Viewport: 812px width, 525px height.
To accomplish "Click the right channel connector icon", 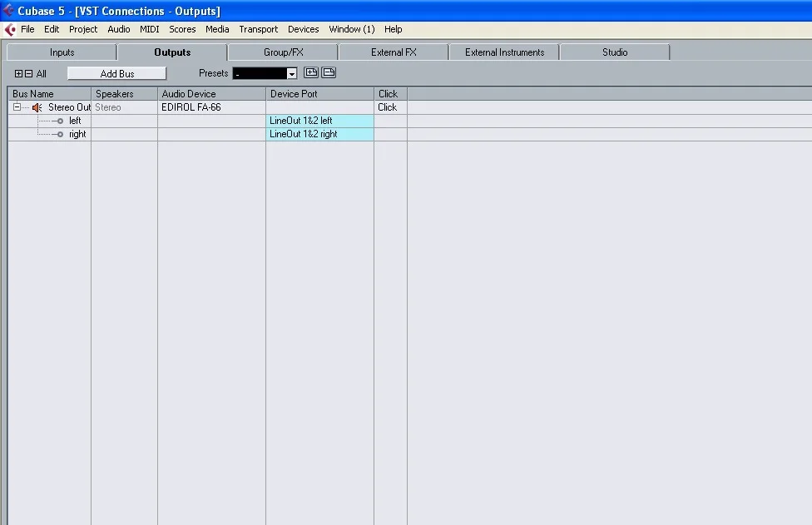I will coord(60,134).
